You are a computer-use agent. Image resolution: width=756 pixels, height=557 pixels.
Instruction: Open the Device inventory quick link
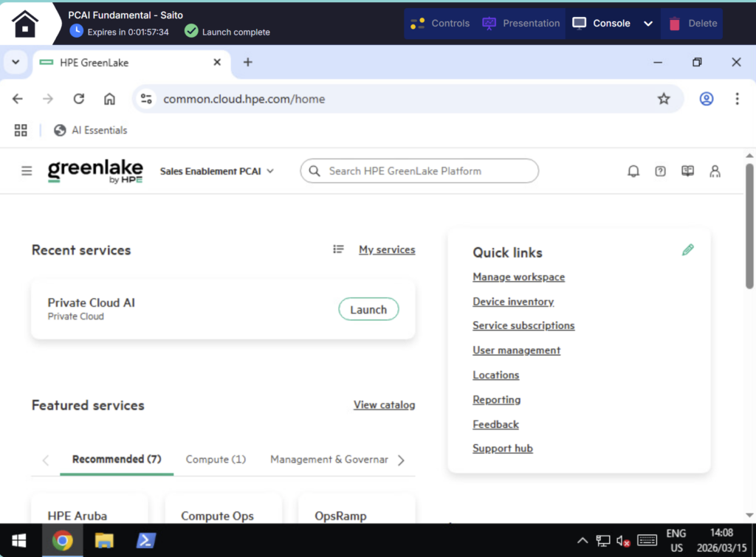point(513,302)
